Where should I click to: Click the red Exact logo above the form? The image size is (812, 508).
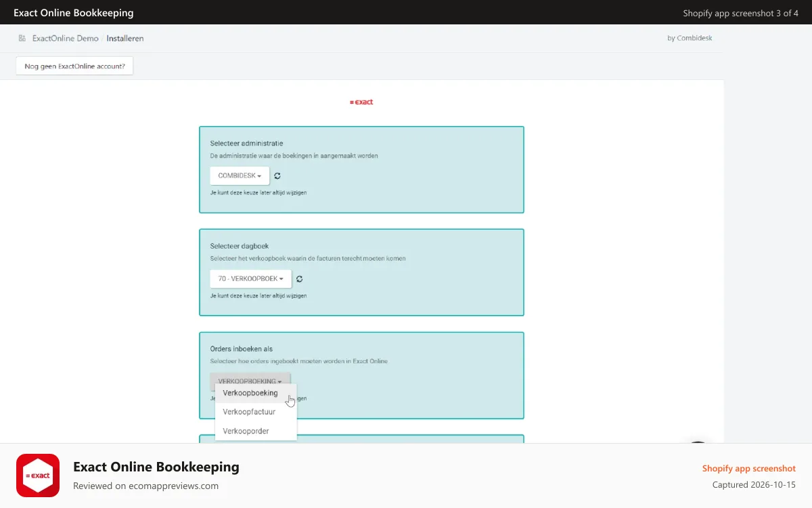tap(361, 102)
